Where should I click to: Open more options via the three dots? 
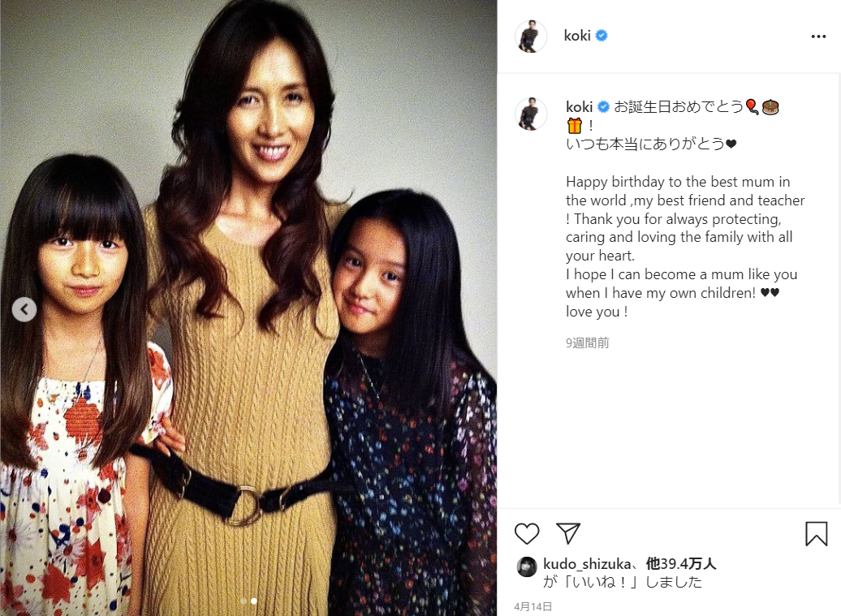(818, 37)
